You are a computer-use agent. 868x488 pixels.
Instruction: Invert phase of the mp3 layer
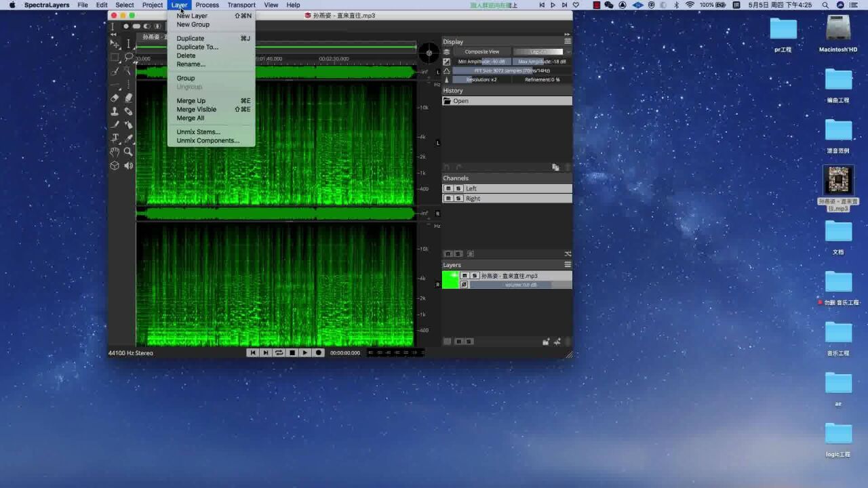[465, 285]
